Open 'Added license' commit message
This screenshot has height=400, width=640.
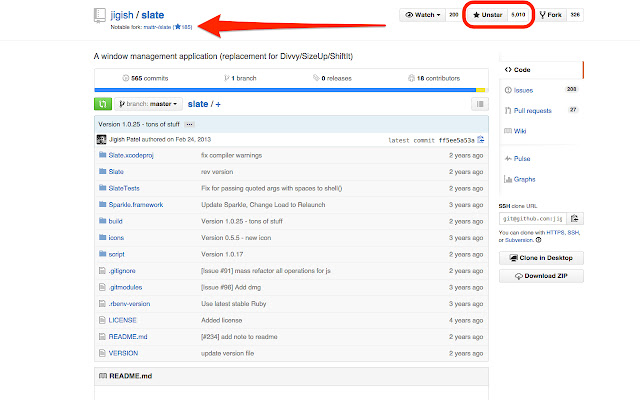pyautogui.click(x=222, y=320)
